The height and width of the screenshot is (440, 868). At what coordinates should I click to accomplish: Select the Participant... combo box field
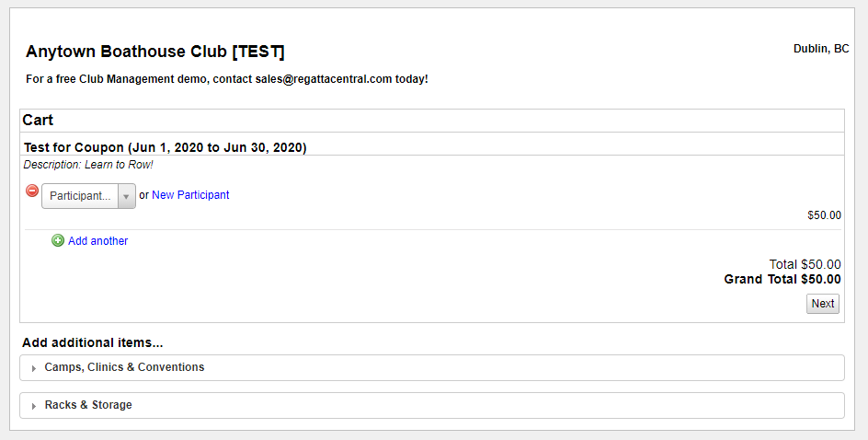pyautogui.click(x=88, y=196)
